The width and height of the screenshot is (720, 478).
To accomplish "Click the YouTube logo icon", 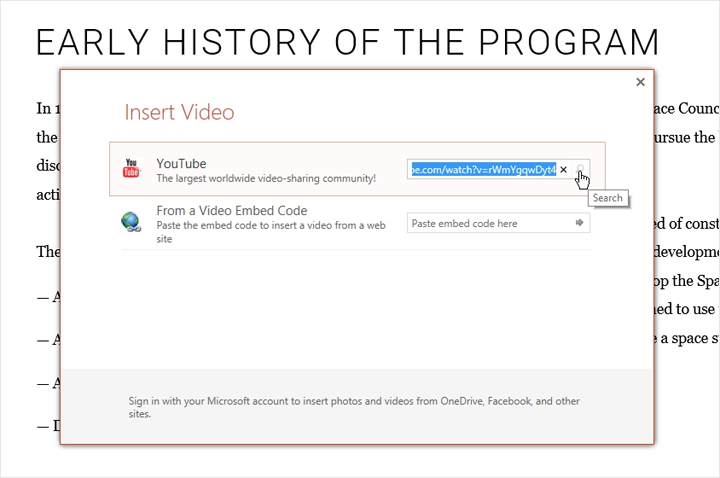I will click(131, 169).
